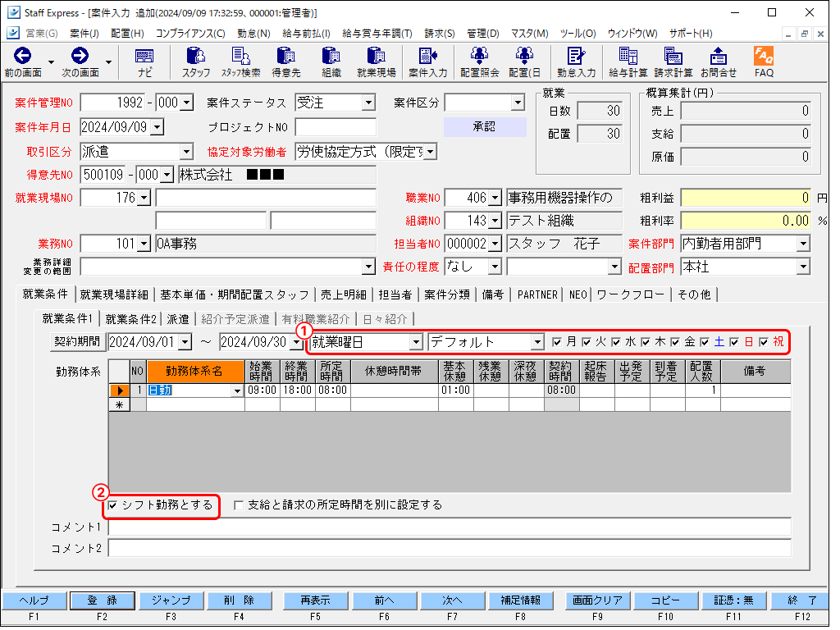This screenshot has height=630, width=840.
Task: Switch to the 売上明細 tab
Action: click(344, 294)
